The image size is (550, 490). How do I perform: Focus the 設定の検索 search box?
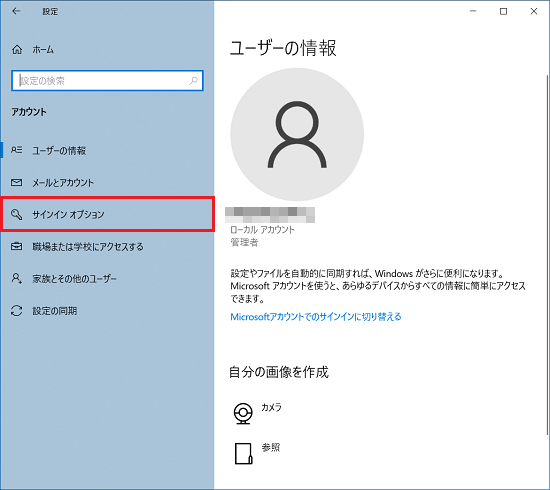click(x=107, y=81)
